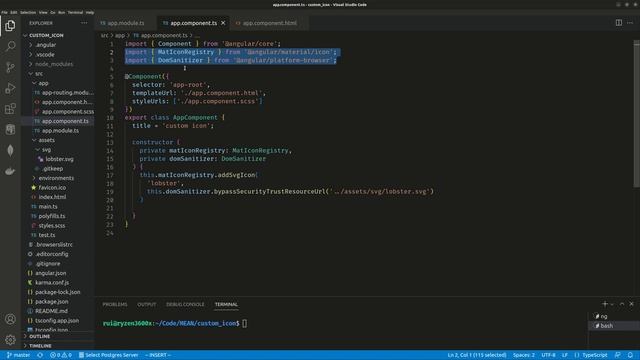
Task: Click Select Postgres Server in status bar
Action: coord(108,355)
